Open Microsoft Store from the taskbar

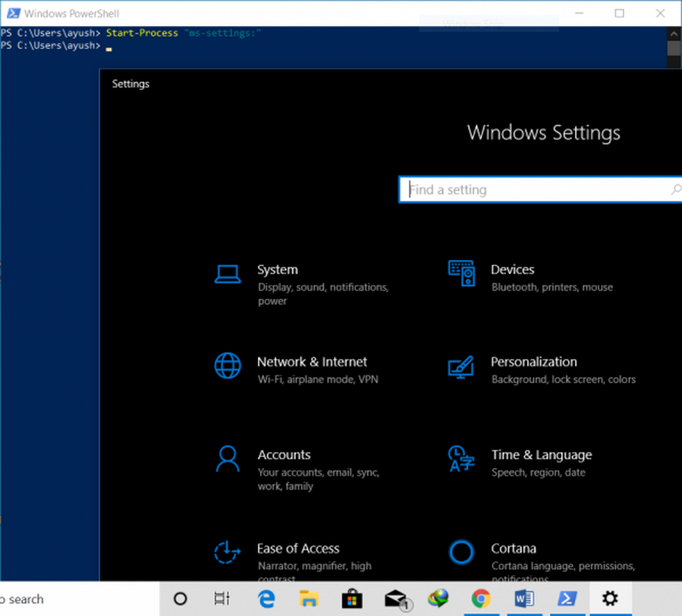pyautogui.click(x=352, y=599)
